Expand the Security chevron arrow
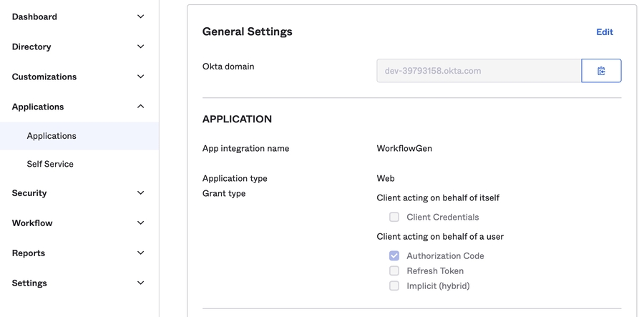The image size is (644, 317). click(140, 193)
